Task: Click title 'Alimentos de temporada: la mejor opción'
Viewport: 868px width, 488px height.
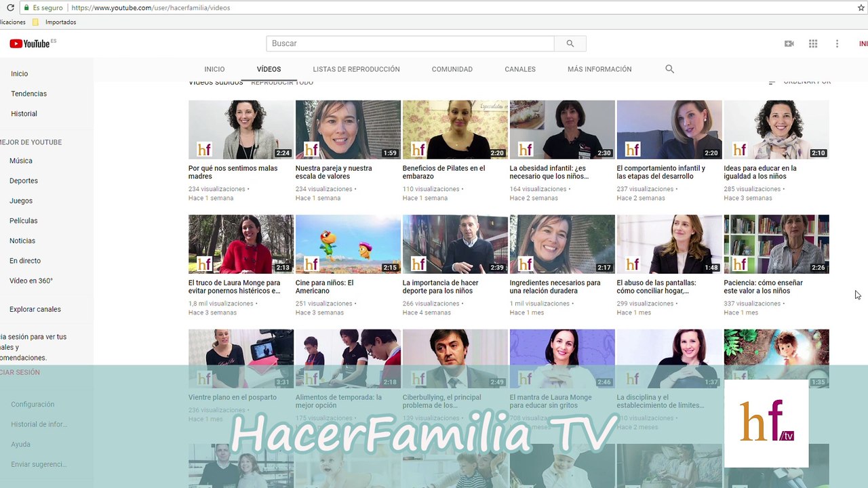Action: [339, 401]
